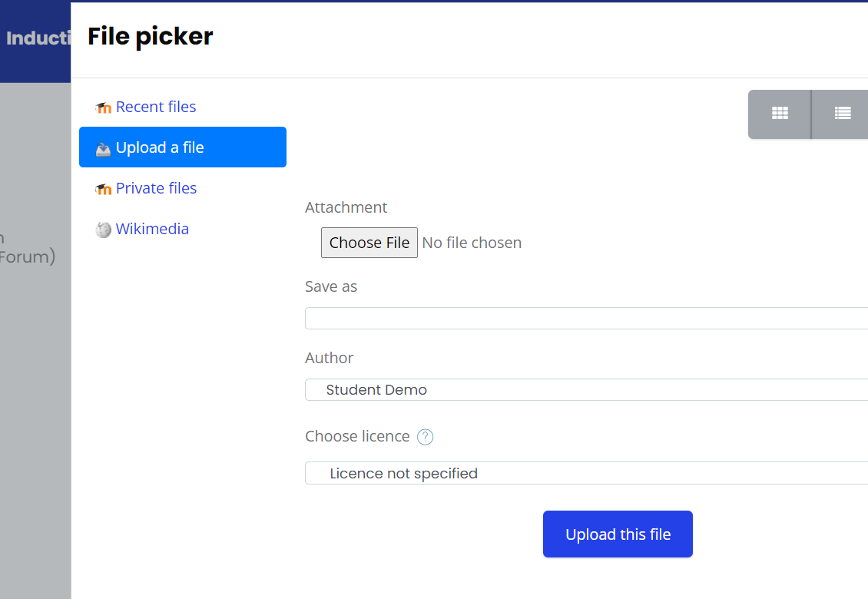The image size is (868, 602).
Task: Select the Upload a file repository
Action: click(183, 147)
